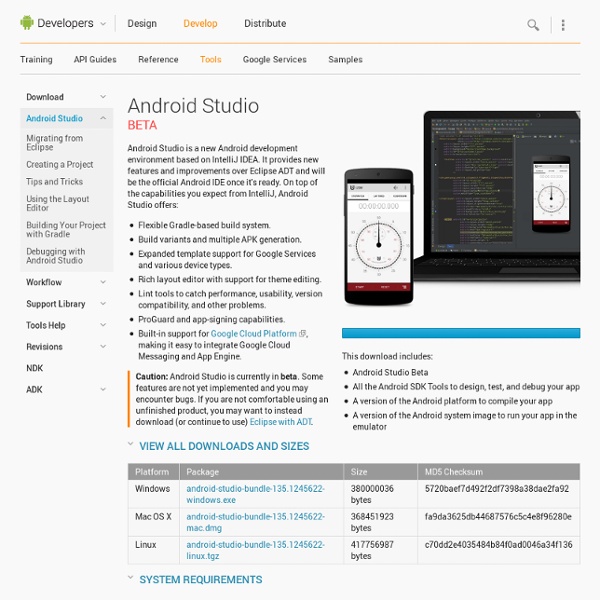Expand the Workflow sidebar chevron
The image size is (600, 600).
pos(103,282)
